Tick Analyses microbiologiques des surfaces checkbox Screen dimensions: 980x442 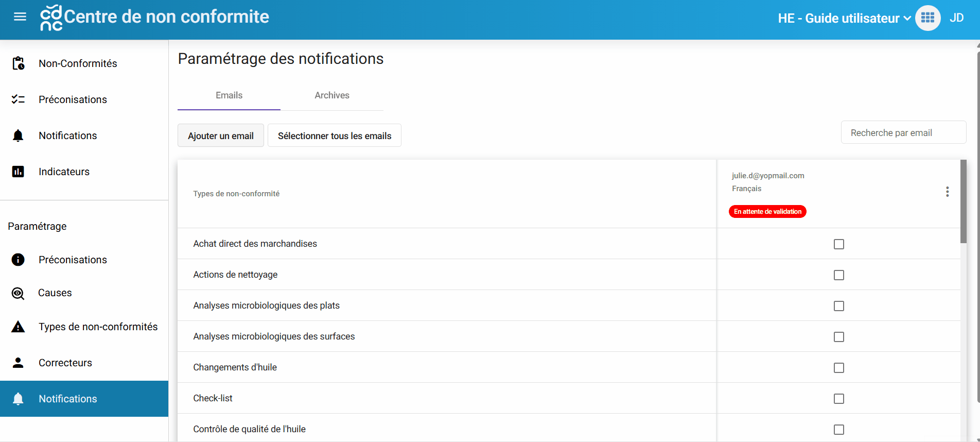[x=839, y=337]
